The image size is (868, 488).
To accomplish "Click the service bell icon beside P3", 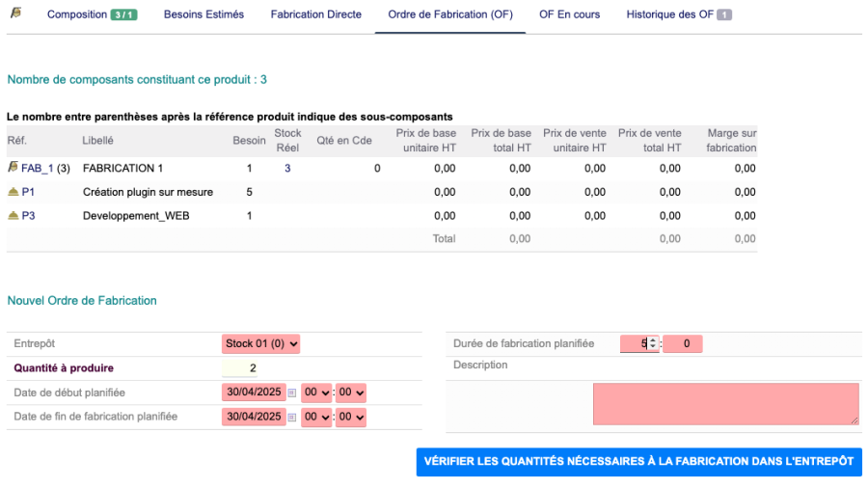I will (x=13, y=216).
